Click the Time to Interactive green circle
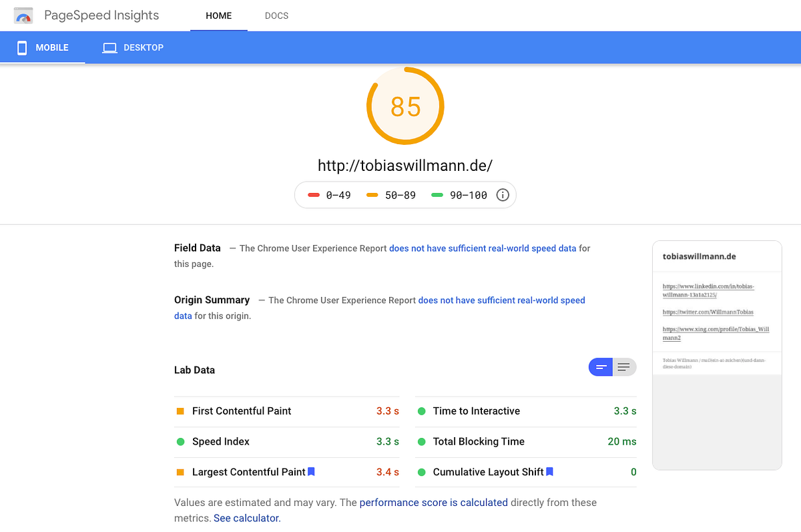The width and height of the screenshot is (801, 532). [421, 411]
